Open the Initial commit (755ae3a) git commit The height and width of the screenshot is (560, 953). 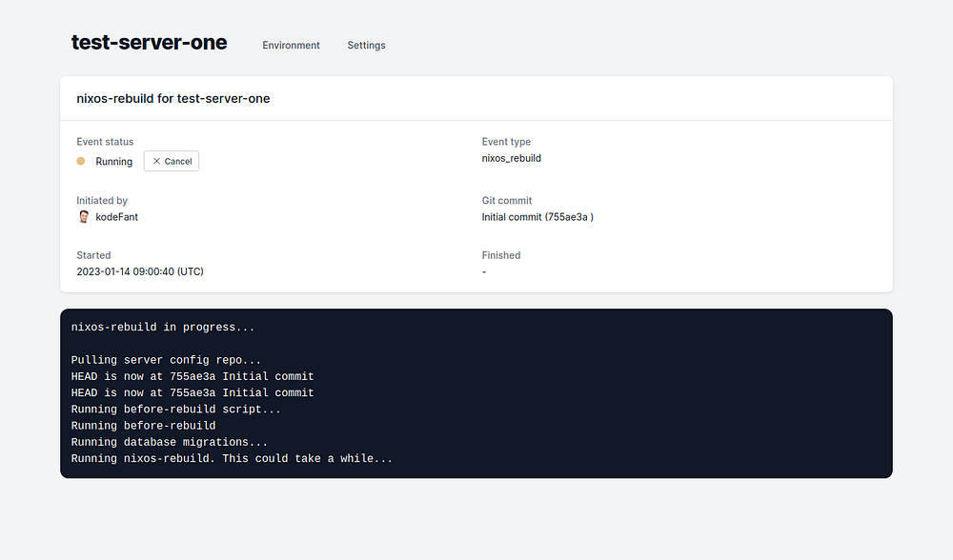pyautogui.click(x=537, y=217)
